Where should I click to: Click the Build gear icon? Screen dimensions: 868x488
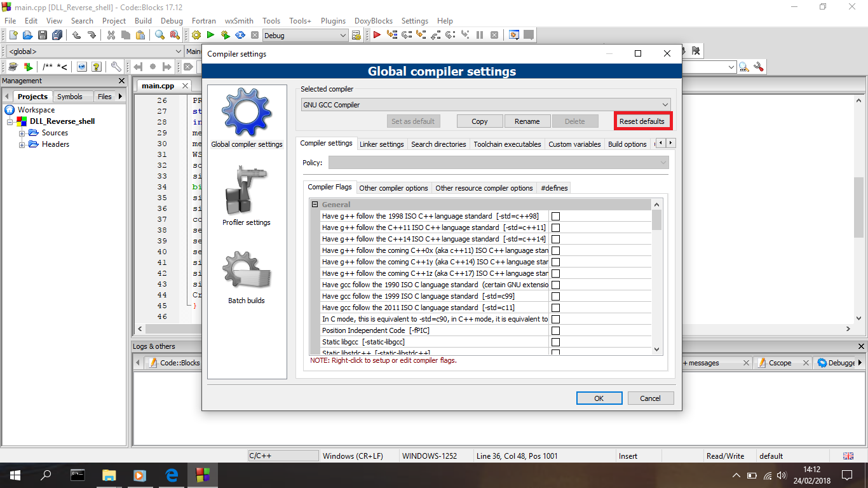coord(196,35)
